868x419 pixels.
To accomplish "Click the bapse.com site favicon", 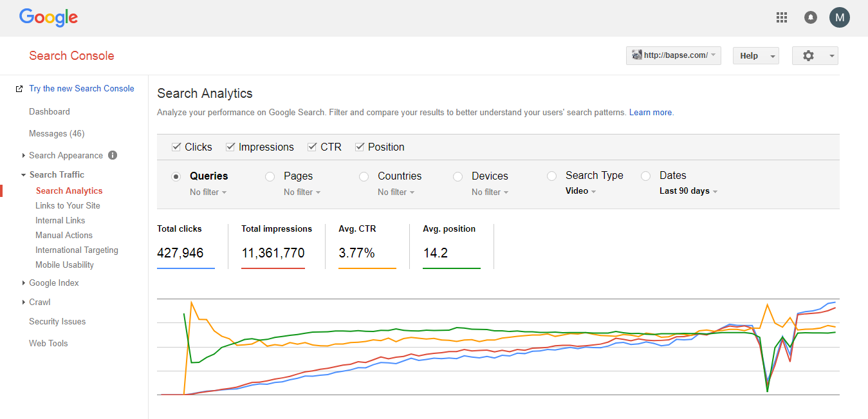I will point(636,55).
